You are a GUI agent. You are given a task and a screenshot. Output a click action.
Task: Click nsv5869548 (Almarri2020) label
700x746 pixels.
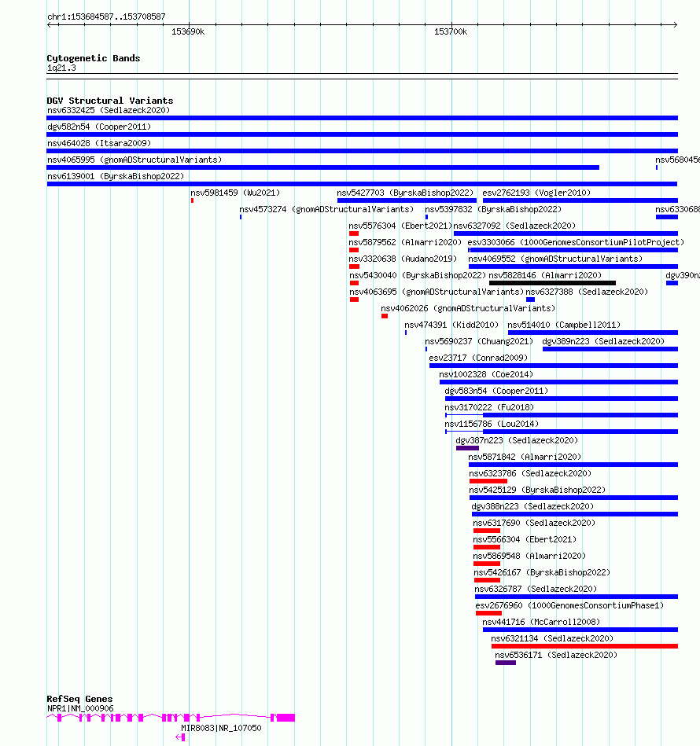tap(529, 557)
